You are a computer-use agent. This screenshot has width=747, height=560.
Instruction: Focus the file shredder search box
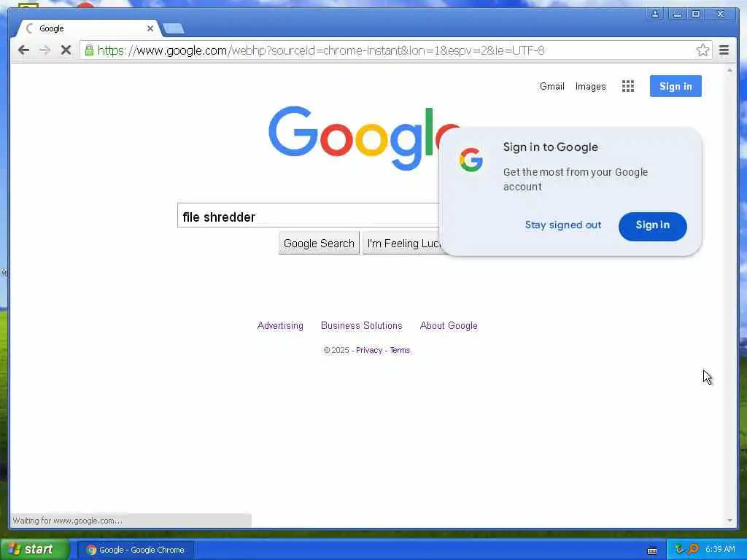click(309, 215)
